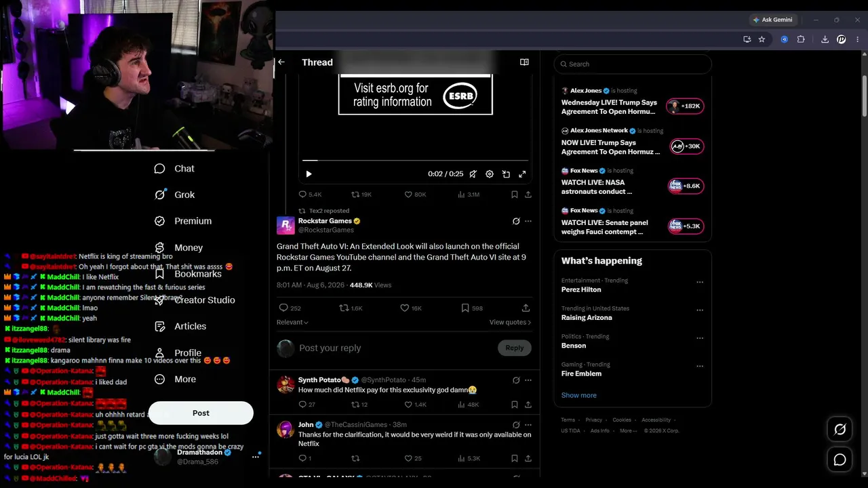868x488 pixels.
Task: Open Rockstar Games profile avatar
Action: 285,226
